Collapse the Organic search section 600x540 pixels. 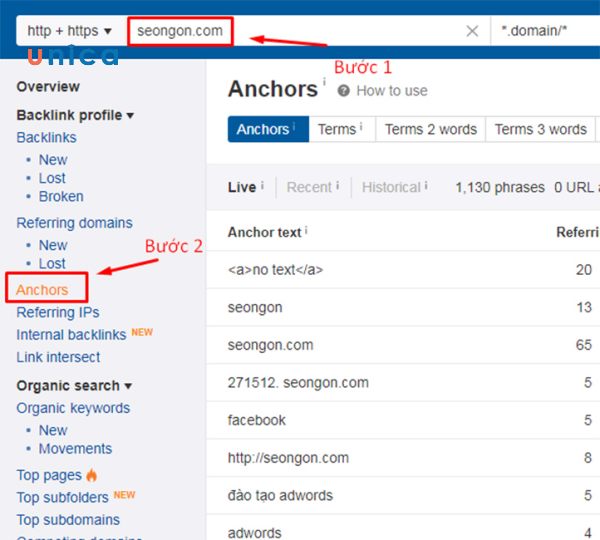(x=74, y=386)
